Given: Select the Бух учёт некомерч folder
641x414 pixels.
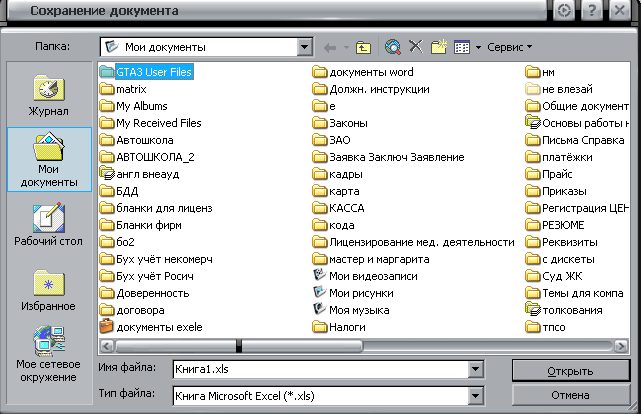Looking at the screenshot, I should [156, 259].
